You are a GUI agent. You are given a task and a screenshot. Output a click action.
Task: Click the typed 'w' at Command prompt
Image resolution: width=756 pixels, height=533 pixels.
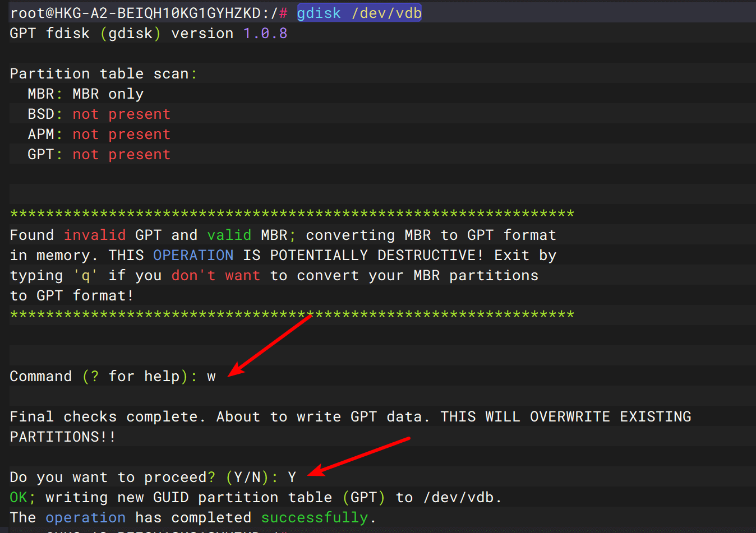(x=211, y=377)
